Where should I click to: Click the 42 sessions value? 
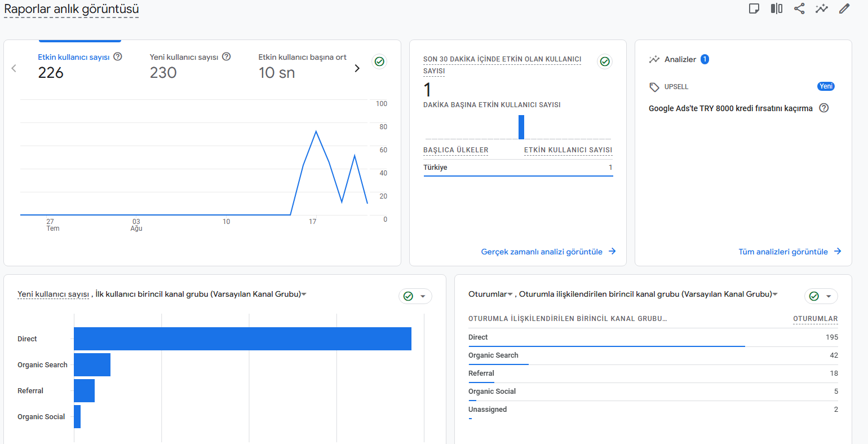pyautogui.click(x=834, y=355)
